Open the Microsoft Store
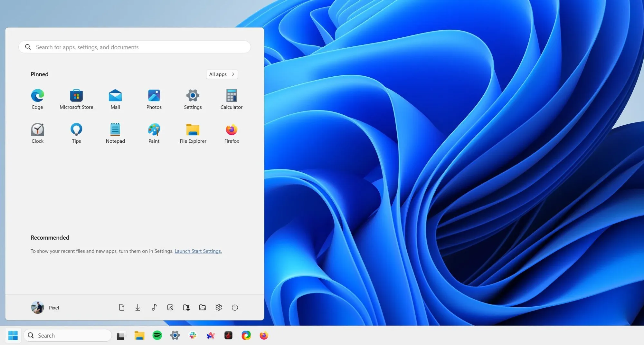 (76, 99)
